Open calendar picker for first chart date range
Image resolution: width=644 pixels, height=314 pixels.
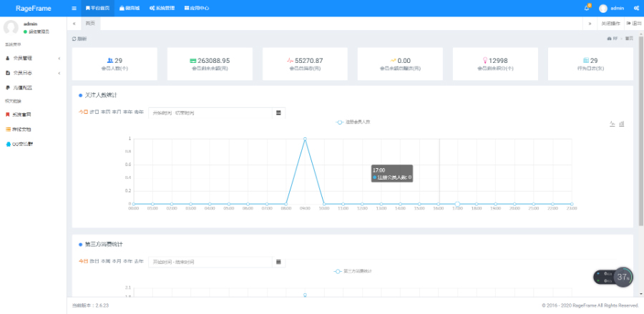[278, 112]
